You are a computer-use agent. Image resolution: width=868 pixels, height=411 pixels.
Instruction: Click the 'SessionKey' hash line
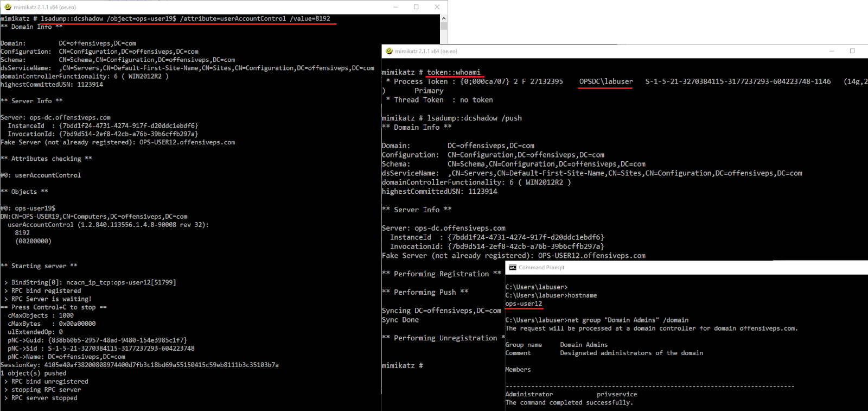pos(139,365)
